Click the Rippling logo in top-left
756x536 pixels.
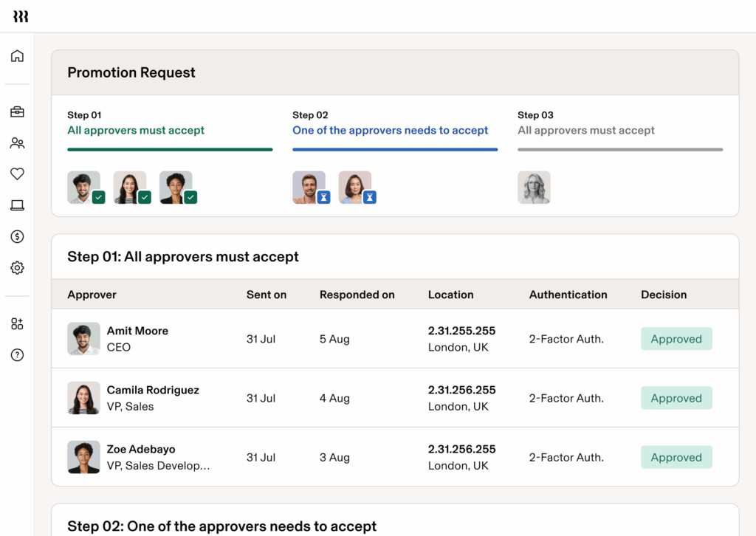pyautogui.click(x=21, y=16)
